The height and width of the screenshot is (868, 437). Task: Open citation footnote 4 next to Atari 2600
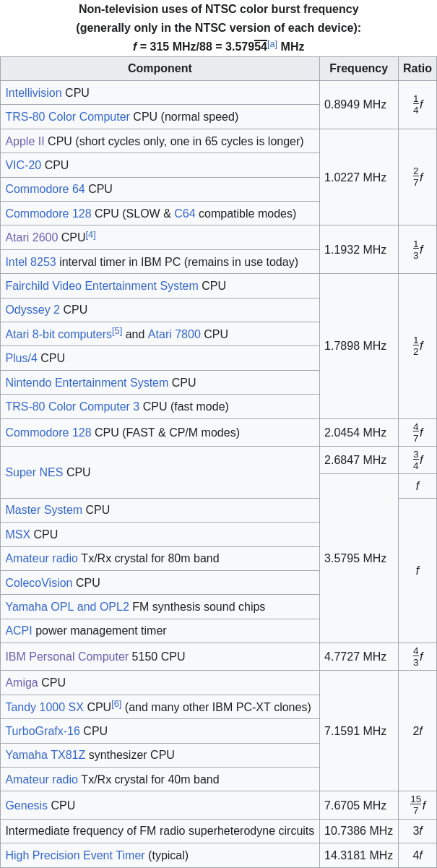click(x=91, y=235)
